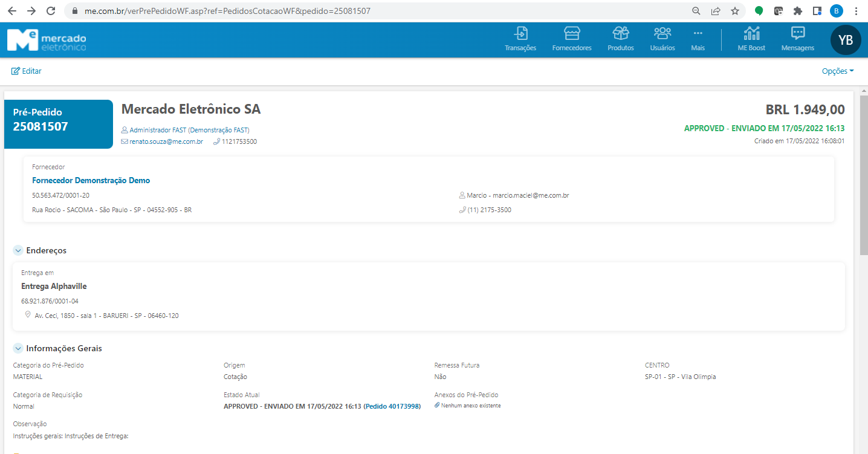Open the Produtos box icon

[621, 33]
